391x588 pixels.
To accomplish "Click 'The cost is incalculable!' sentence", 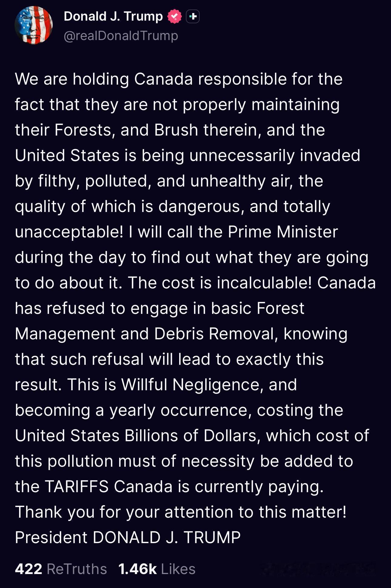I will (220, 283).
